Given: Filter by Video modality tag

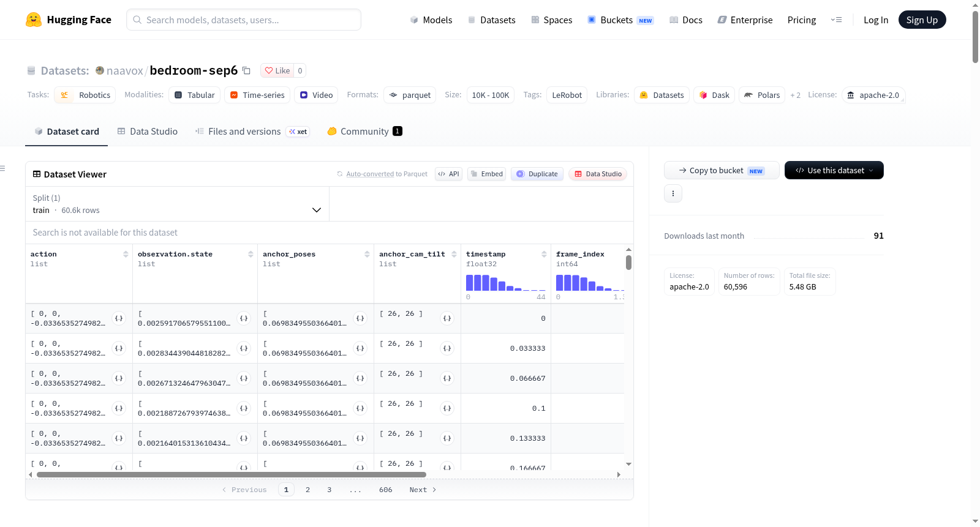Looking at the screenshot, I should [x=316, y=95].
